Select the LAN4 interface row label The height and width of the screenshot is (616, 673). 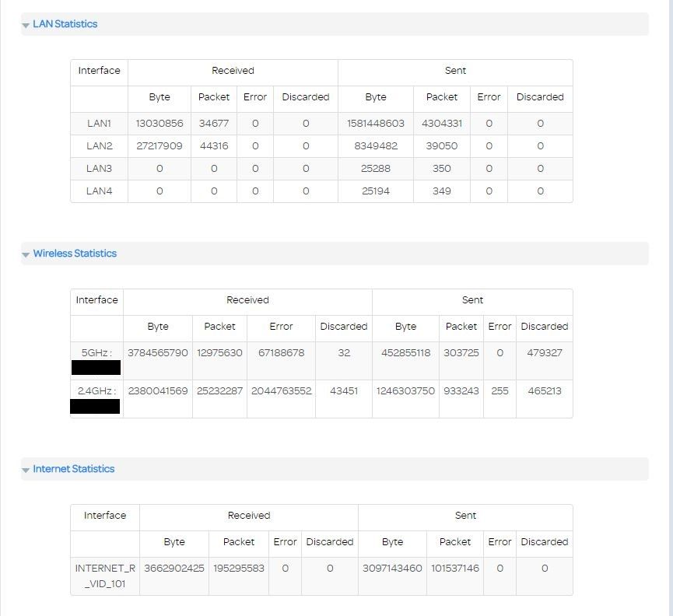[x=99, y=191]
